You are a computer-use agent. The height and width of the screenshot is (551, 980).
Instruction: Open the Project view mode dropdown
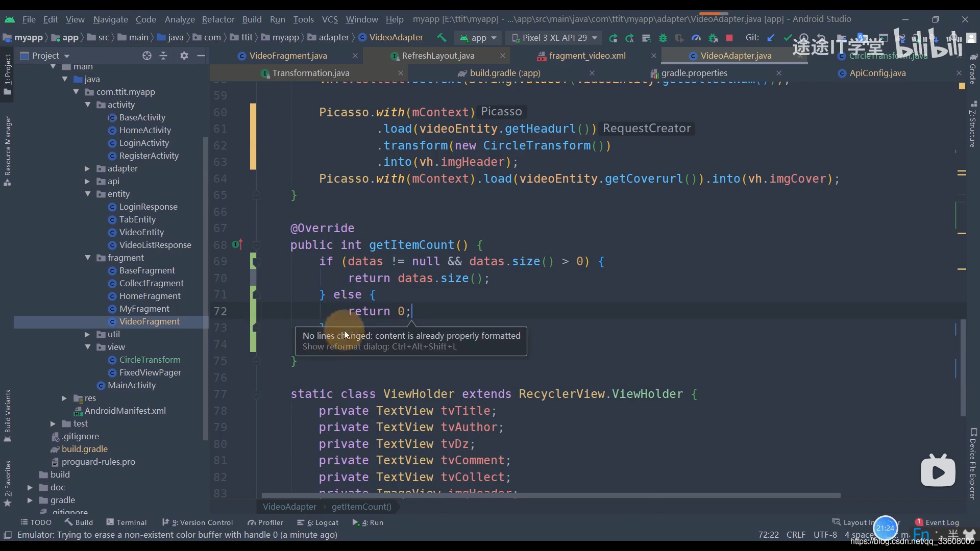pos(45,56)
